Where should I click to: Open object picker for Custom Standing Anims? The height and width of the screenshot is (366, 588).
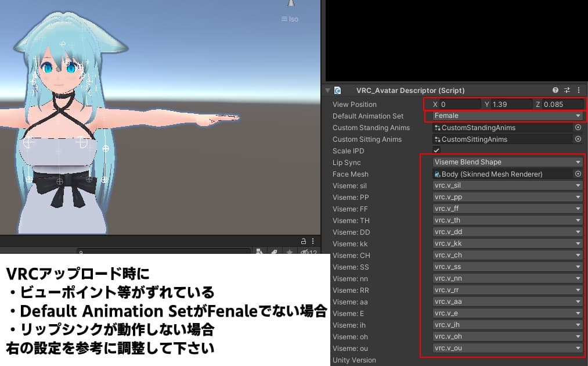[x=578, y=127]
